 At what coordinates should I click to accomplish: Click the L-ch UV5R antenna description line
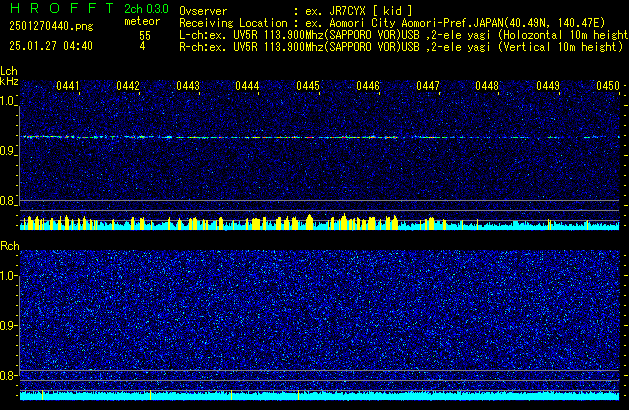pyautogui.click(x=404, y=35)
